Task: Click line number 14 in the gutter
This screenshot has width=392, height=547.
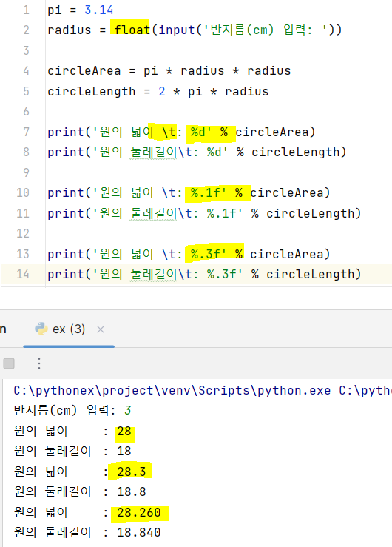Action: tap(23, 274)
